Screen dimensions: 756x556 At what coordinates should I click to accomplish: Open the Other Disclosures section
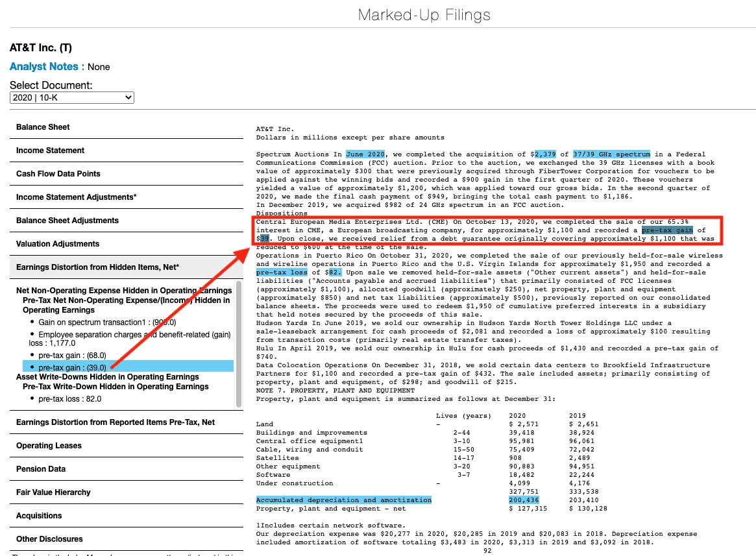coord(127,539)
